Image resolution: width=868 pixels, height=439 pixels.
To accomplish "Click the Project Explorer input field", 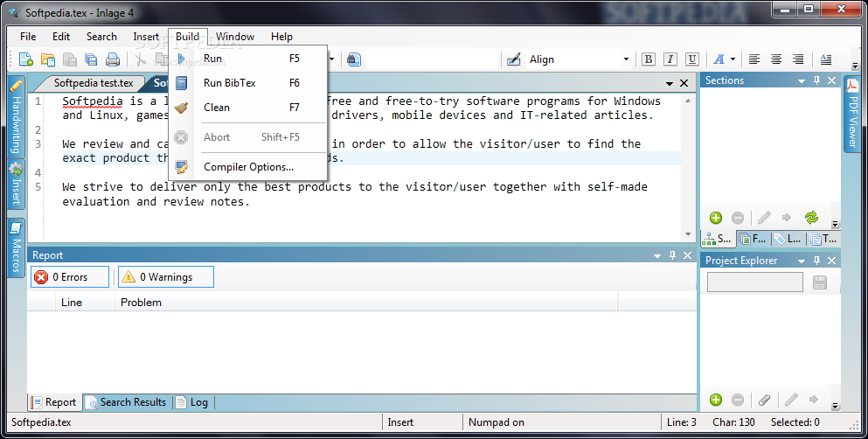I will tap(754, 282).
